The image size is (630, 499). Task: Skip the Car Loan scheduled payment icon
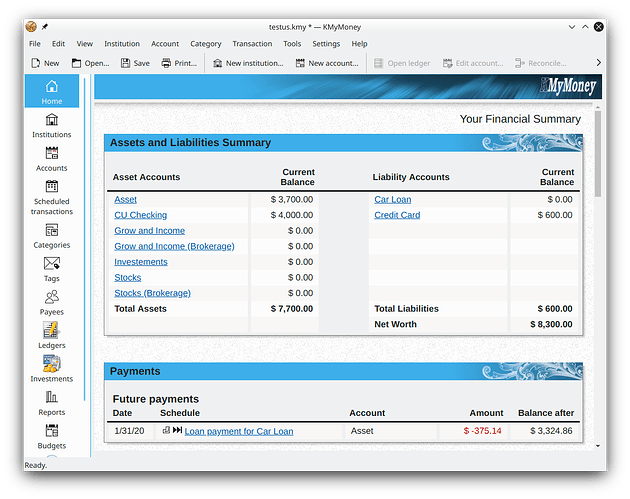pos(177,431)
